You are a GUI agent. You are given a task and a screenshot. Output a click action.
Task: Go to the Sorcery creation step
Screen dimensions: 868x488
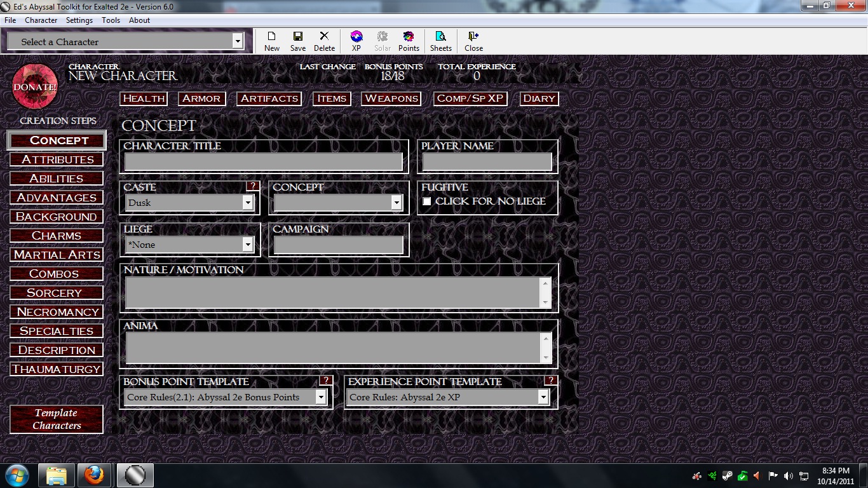57,293
